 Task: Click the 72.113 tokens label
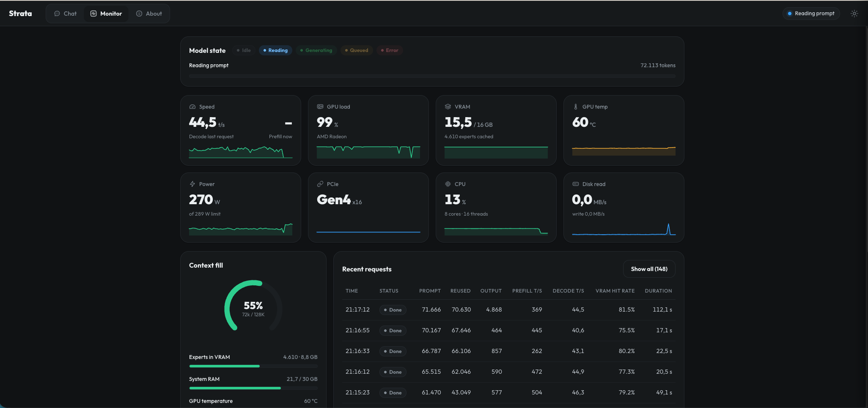[x=658, y=66]
